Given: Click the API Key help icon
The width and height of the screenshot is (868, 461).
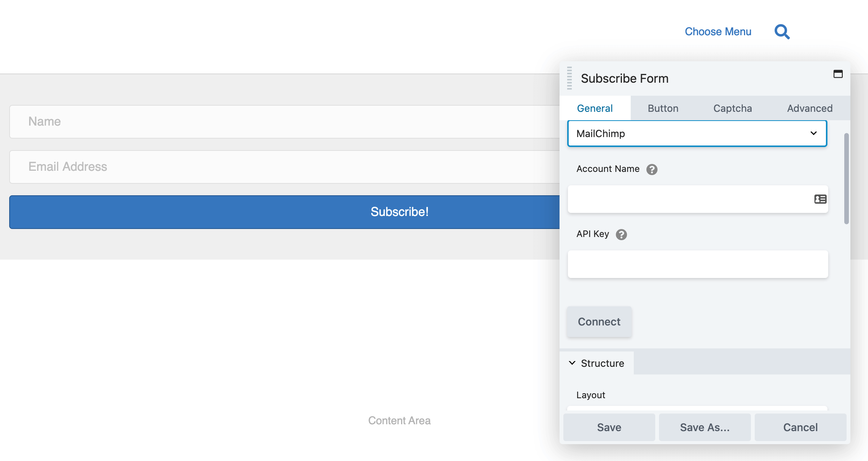Looking at the screenshot, I should 622,235.
